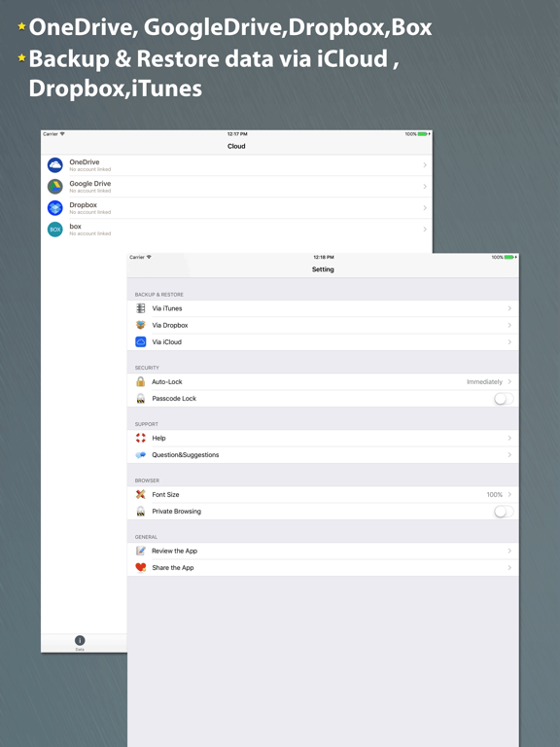560x747 pixels.
Task: Open Help chevron
Action: [x=509, y=438]
